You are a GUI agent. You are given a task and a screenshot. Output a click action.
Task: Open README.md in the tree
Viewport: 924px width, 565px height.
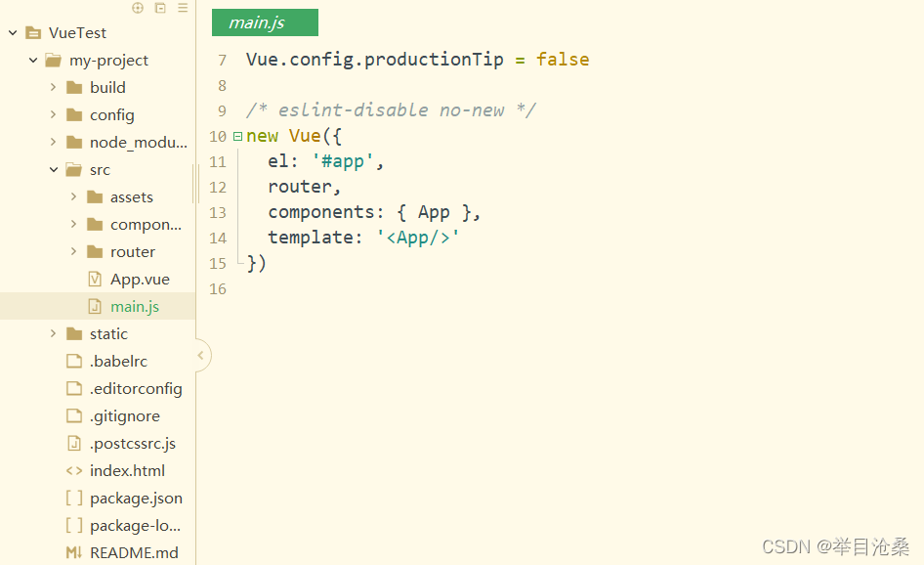[x=134, y=552]
